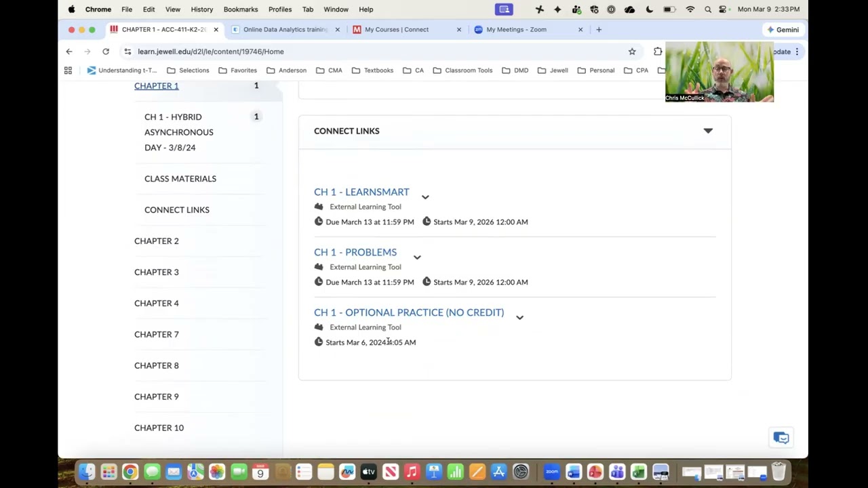Open a new browser tab

coord(599,30)
